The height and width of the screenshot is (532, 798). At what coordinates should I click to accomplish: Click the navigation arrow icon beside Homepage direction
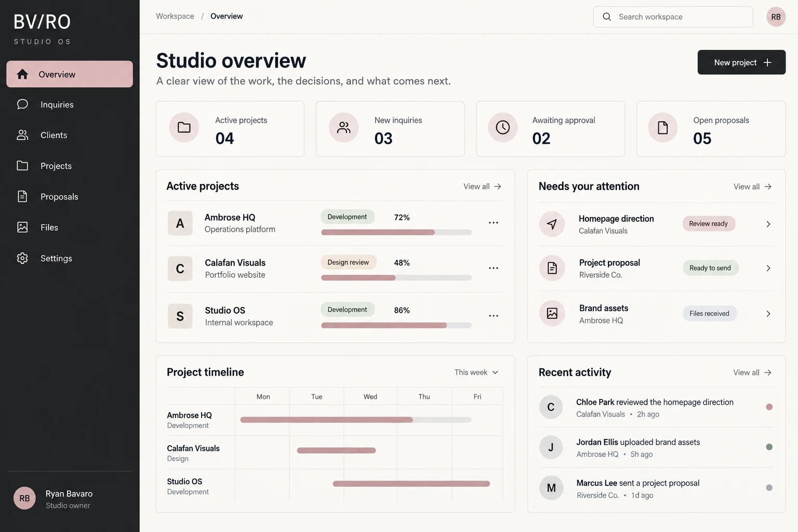(552, 224)
